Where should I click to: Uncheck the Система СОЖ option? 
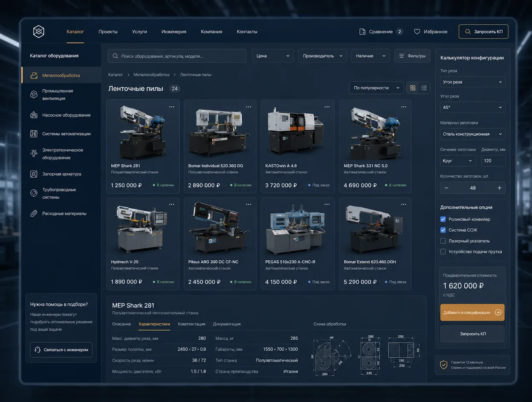click(443, 230)
